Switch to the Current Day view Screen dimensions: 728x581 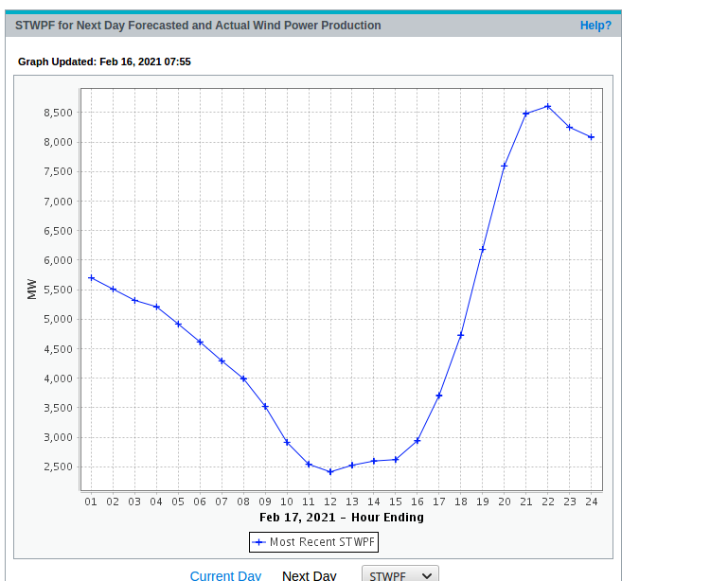tap(225, 575)
